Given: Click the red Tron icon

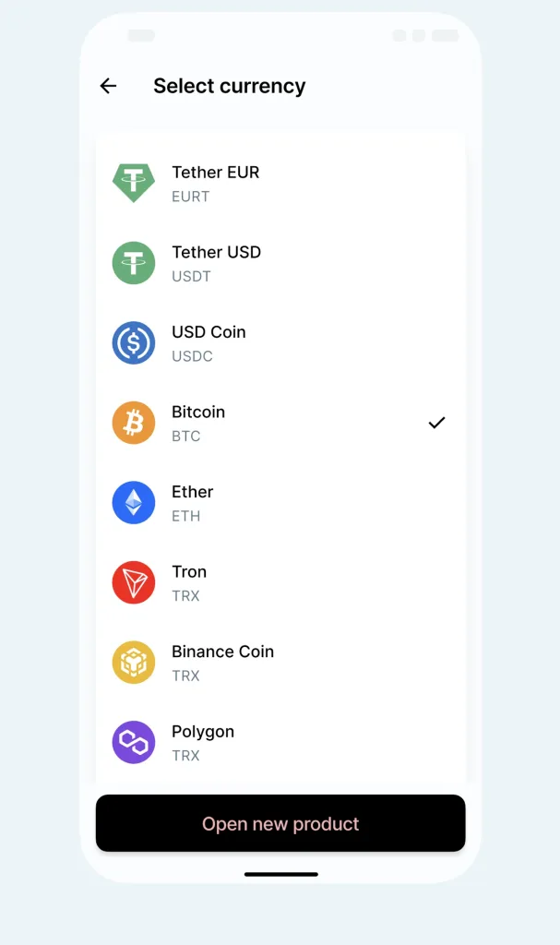Looking at the screenshot, I should coord(134,582).
